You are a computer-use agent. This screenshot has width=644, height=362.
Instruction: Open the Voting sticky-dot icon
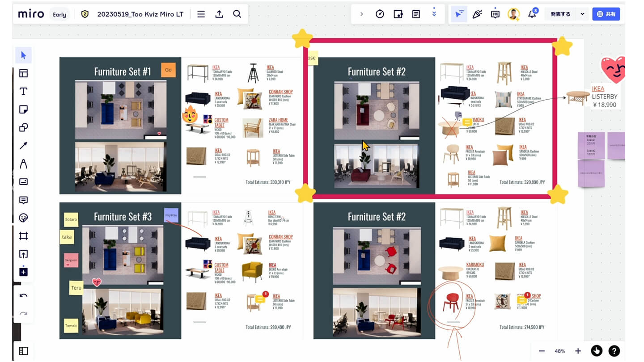click(x=398, y=14)
